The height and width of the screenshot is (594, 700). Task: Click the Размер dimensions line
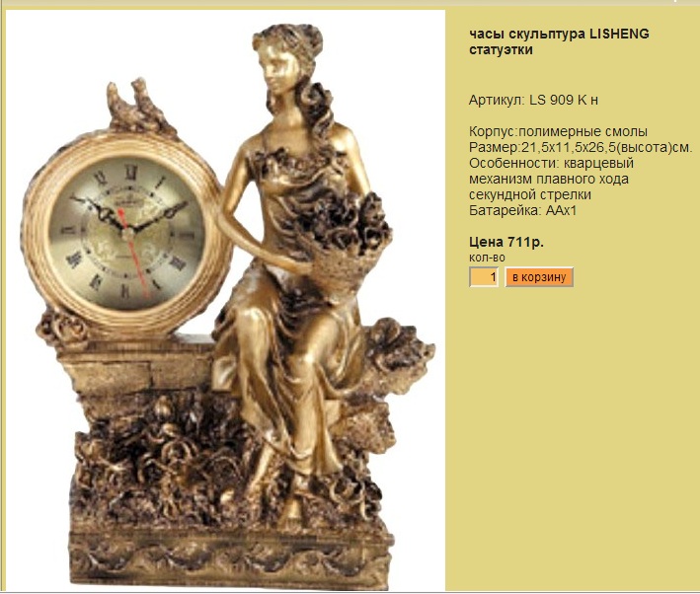click(x=581, y=147)
